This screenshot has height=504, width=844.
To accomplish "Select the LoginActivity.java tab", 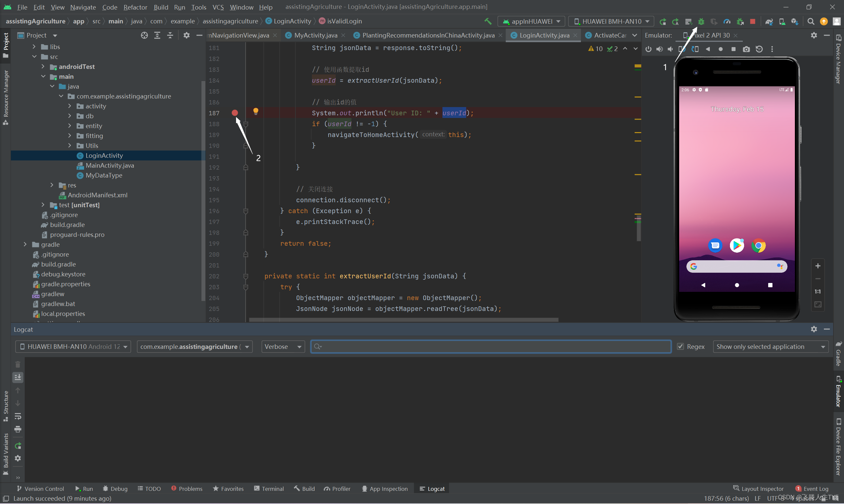I will (x=540, y=35).
